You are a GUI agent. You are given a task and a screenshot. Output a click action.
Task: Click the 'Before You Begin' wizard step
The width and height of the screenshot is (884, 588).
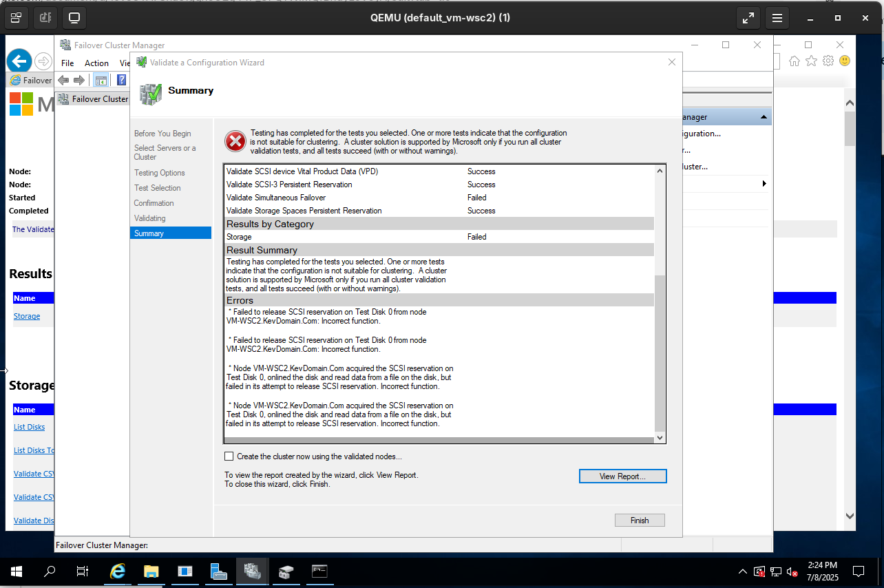pos(162,134)
